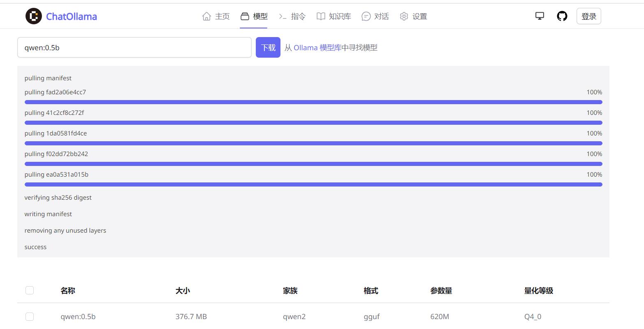The image size is (644, 329).
Task: Check the qwen:0.5b row checkbox
Action: tap(30, 316)
